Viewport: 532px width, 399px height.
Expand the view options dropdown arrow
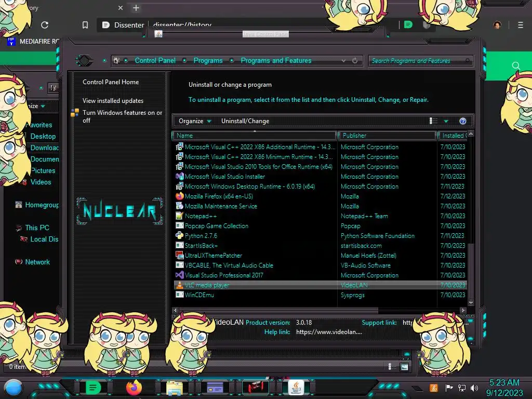446,121
